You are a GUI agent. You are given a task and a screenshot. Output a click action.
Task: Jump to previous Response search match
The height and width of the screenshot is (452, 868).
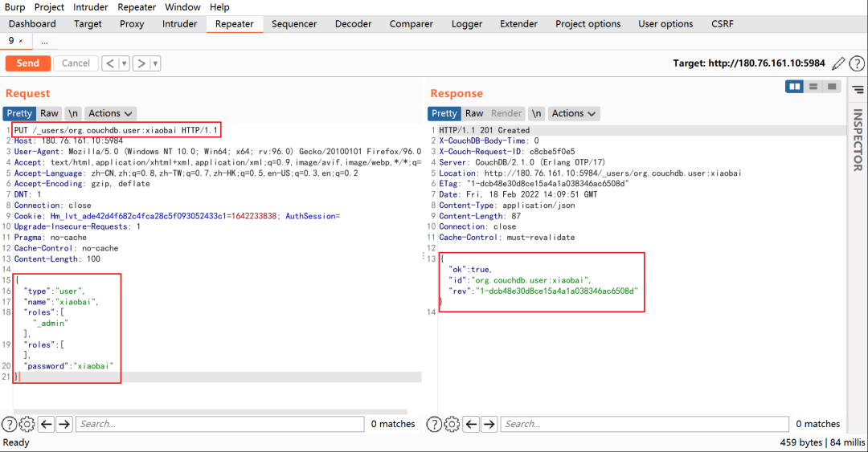point(471,425)
